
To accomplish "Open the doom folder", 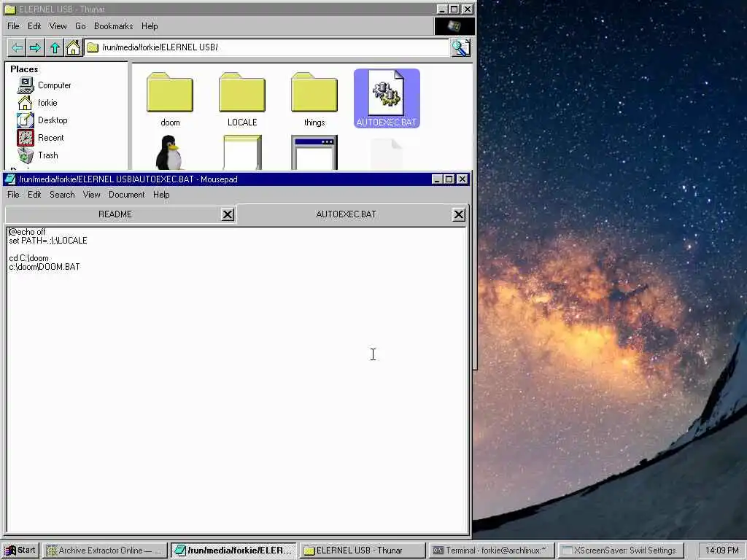I will (x=170, y=99).
